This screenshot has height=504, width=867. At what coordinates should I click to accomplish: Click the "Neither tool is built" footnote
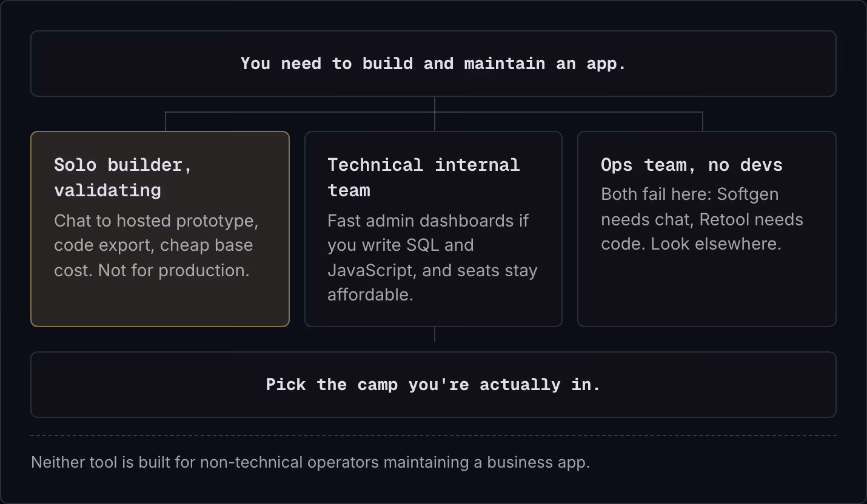(x=310, y=462)
